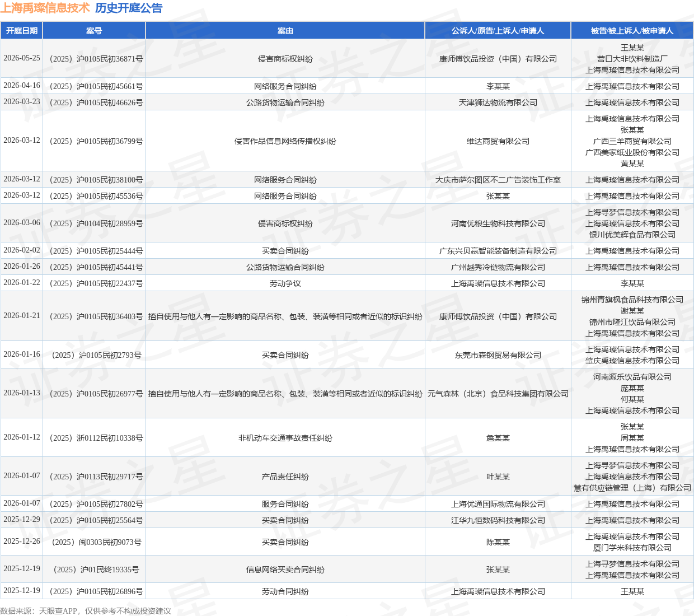Screen dimensions: 694x616
Task: Click date cell 2026-05-25
Action: pos(22,58)
